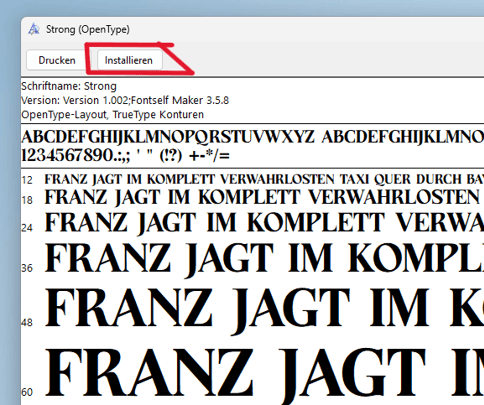
Task: Click the size label 24
Action: pos(27,228)
